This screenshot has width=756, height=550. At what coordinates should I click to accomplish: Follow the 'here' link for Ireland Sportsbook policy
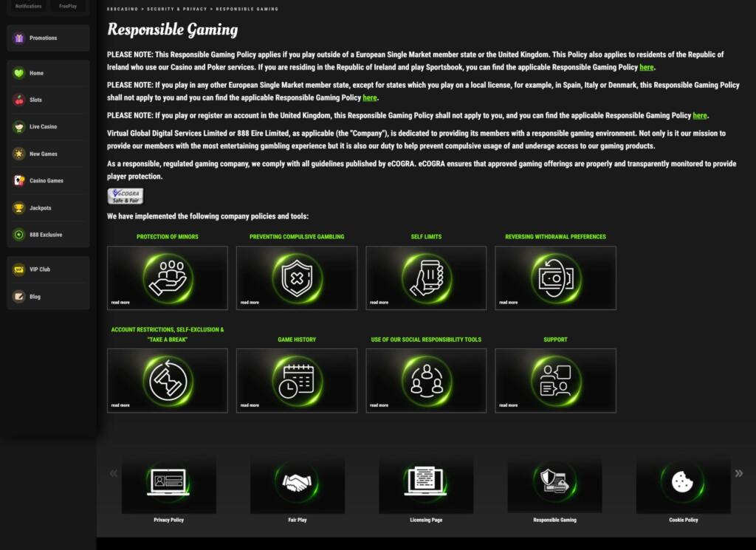click(647, 67)
